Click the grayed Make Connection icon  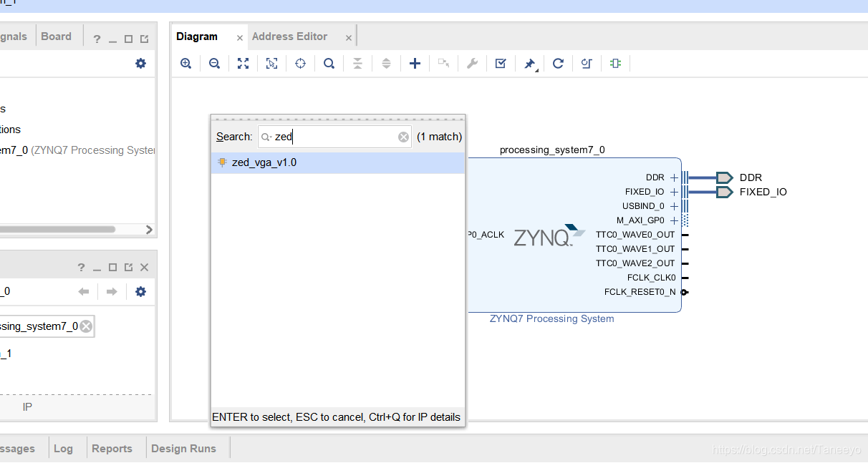(443, 64)
